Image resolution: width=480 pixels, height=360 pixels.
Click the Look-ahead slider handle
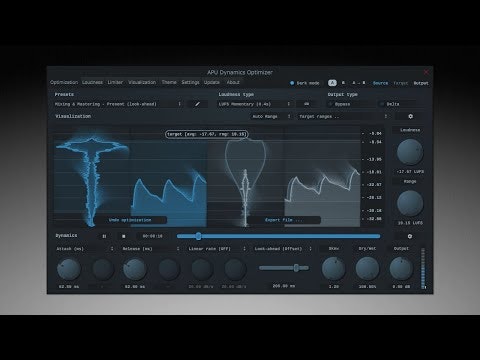(296, 268)
